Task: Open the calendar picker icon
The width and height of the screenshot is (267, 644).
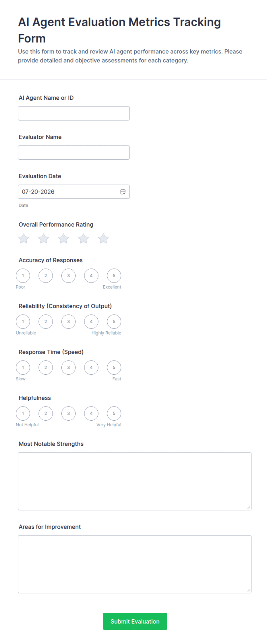Action: [123, 192]
